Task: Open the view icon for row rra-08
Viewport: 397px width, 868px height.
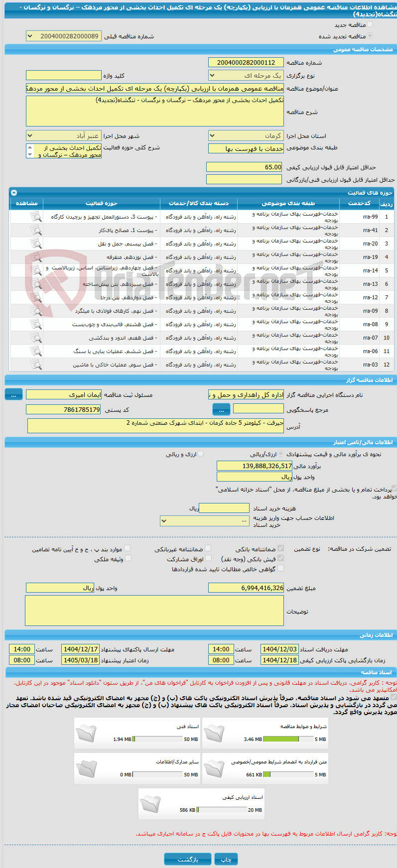Action: pyautogui.click(x=36, y=324)
